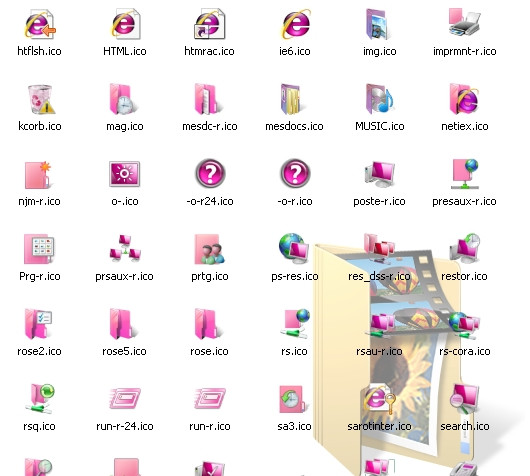Image resolution: width=530 pixels, height=476 pixels.
Task: Click the imprmnt-r.ico printer icon
Action: 464,23
